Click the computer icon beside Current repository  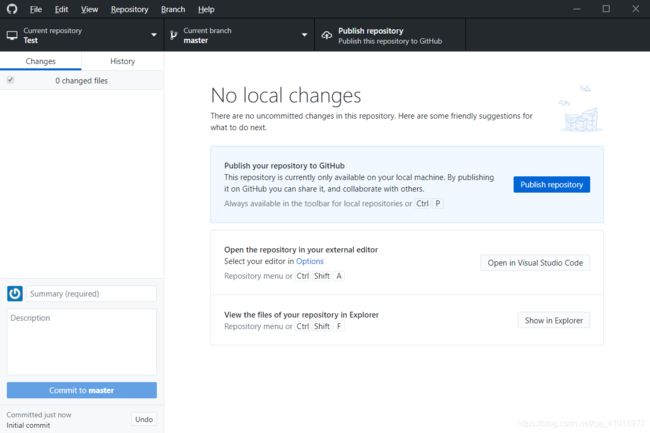[x=12, y=36]
